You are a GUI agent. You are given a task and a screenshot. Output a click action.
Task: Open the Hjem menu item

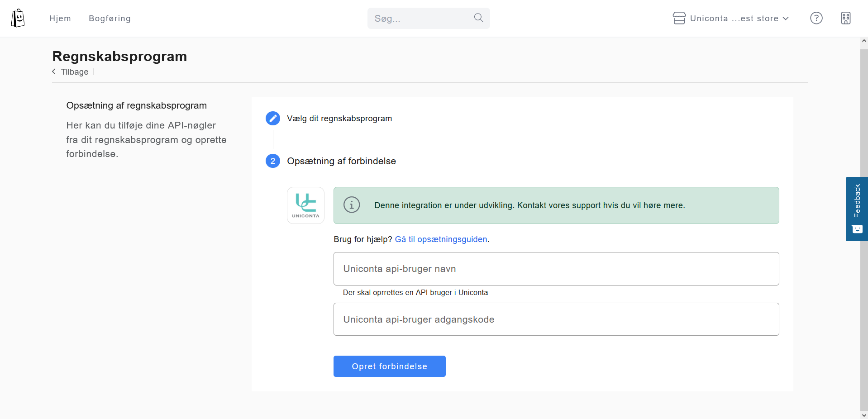pyautogui.click(x=60, y=19)
